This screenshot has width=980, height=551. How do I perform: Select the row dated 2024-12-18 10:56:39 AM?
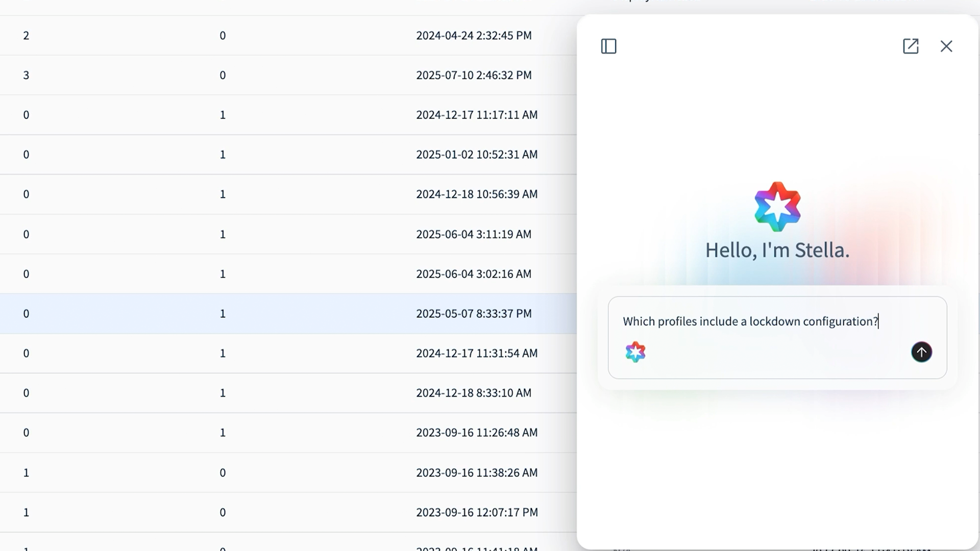pos(477,194)
